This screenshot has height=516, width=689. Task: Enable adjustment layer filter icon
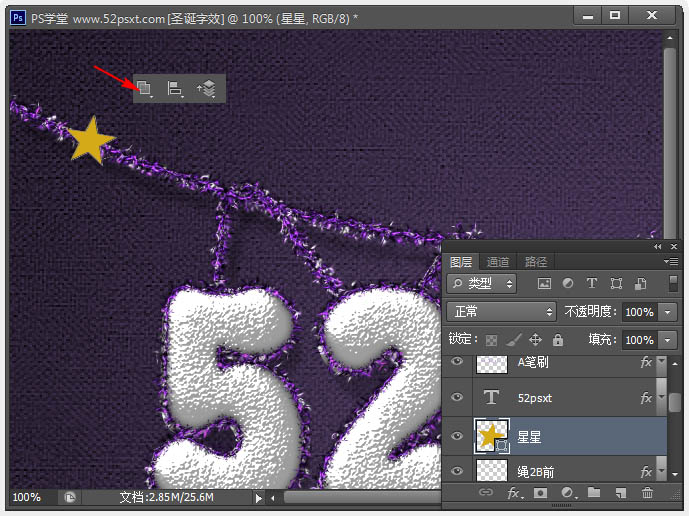point(568,283)
